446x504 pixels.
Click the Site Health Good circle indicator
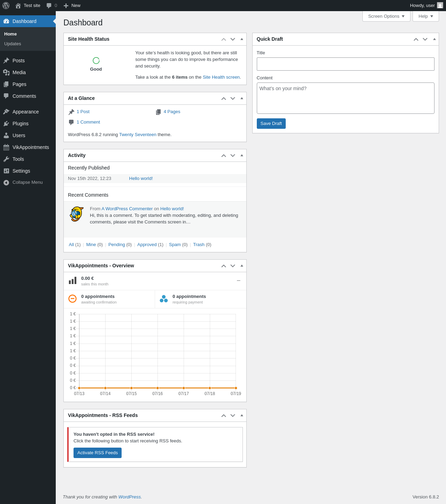(96, 61)
